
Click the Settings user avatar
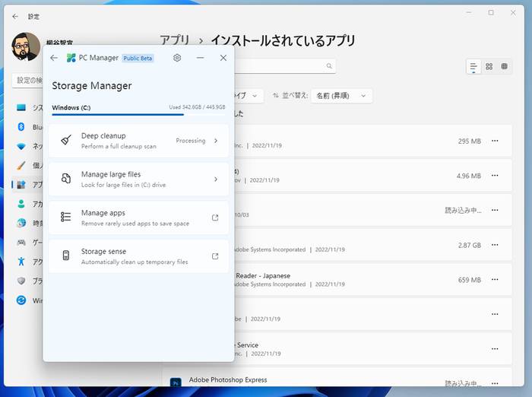point(26,46)
